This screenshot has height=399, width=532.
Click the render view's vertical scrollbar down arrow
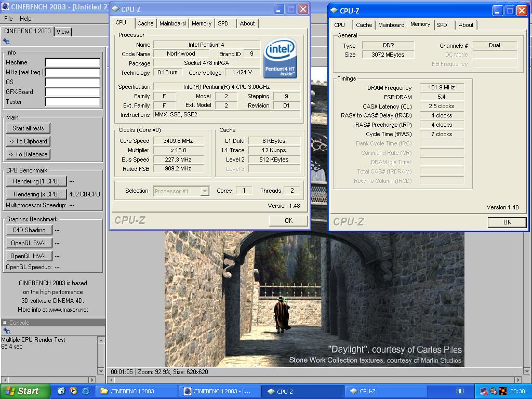526,371
